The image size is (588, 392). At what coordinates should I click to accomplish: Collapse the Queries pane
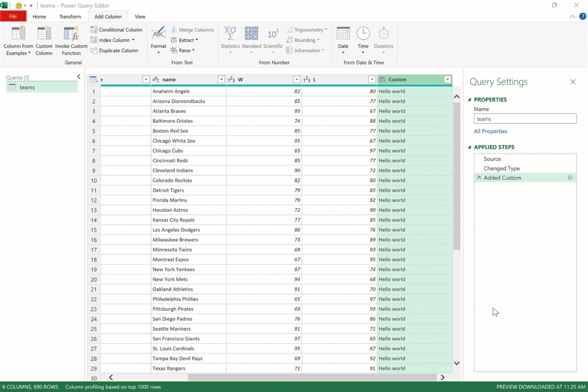pyautogui.click(x=79, y=76)
